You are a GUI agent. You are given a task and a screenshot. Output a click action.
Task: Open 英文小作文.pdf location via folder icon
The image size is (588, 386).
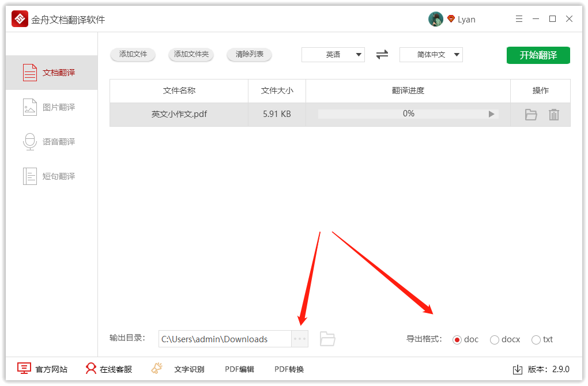click(530, 114)
